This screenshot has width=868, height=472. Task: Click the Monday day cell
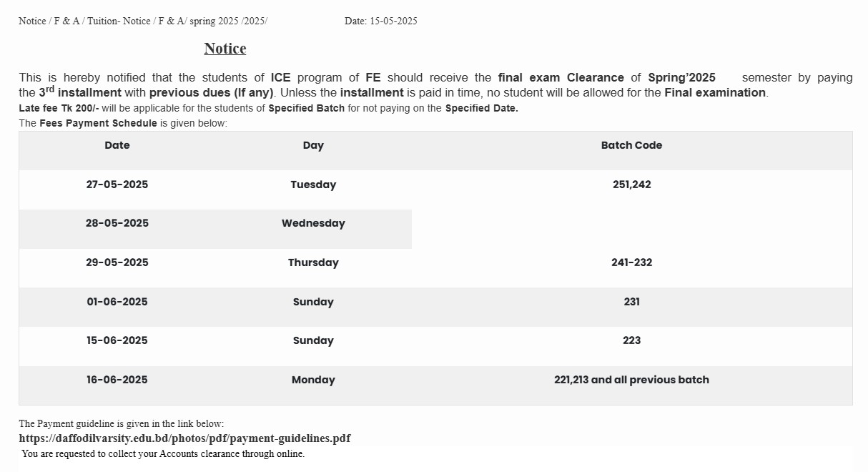[x=313, y=380]
